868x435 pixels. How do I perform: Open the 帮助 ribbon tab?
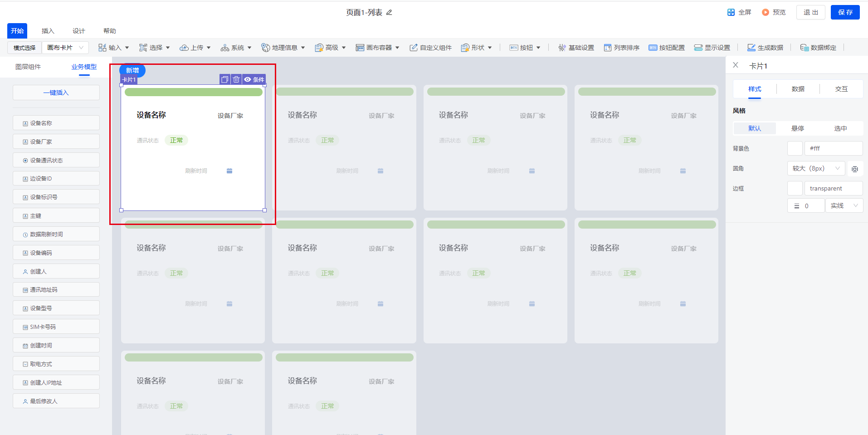coord(110,31)
